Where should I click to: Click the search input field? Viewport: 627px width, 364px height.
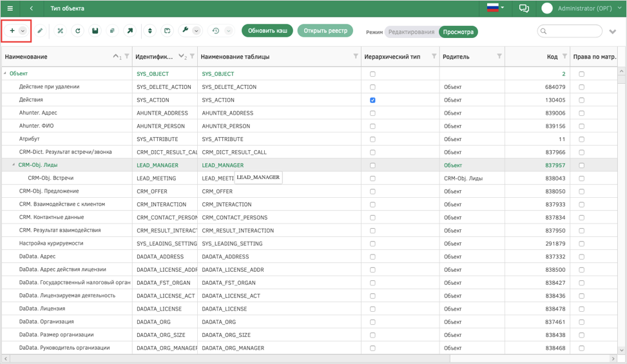(570, 31)
